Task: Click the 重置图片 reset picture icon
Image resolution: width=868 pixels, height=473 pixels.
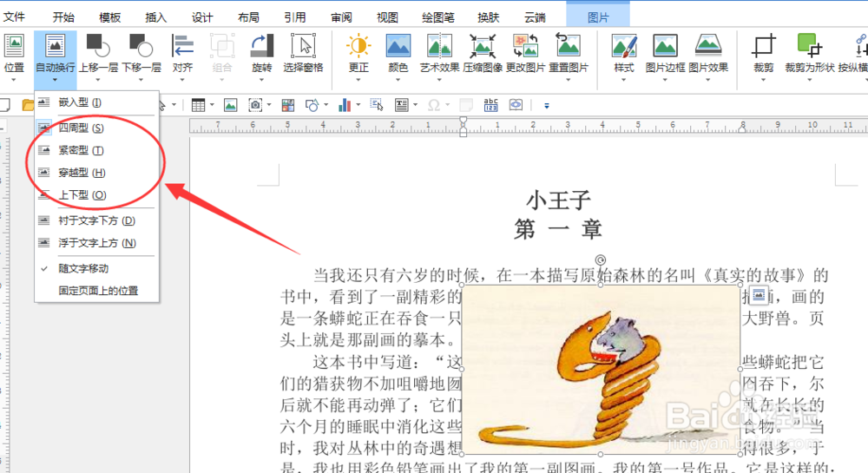Action: coord(568,46)
